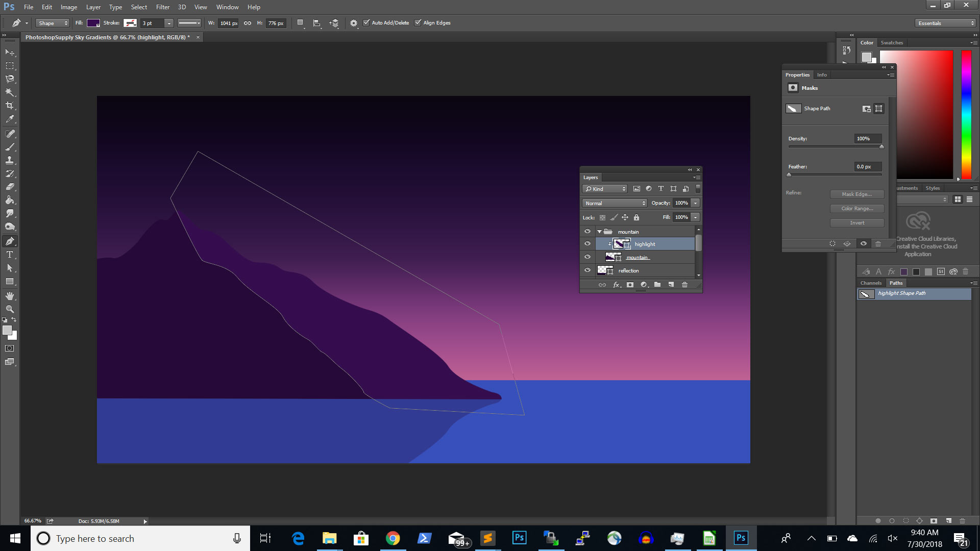Viewport: 980px width, 551px height.
Task: Click the Invert button in Masks
Action: (857, 222)
